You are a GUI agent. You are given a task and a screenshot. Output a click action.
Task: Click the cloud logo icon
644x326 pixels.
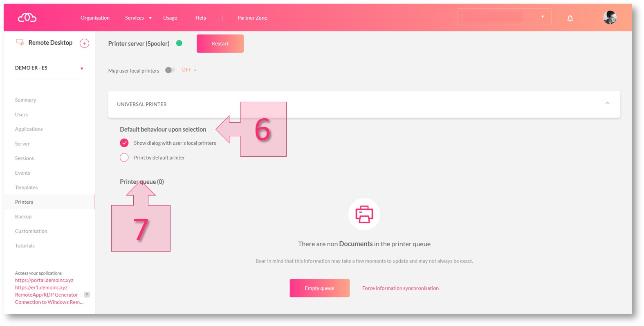(x=27, y=18)
